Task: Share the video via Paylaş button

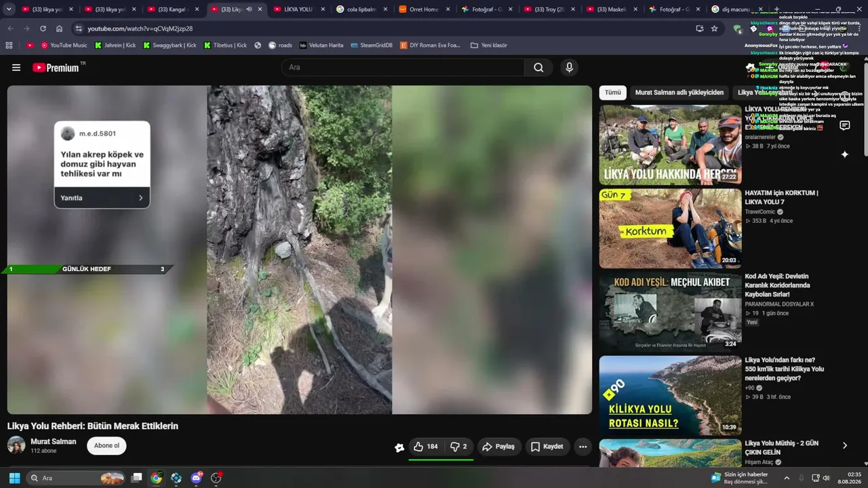Action: 498,447
